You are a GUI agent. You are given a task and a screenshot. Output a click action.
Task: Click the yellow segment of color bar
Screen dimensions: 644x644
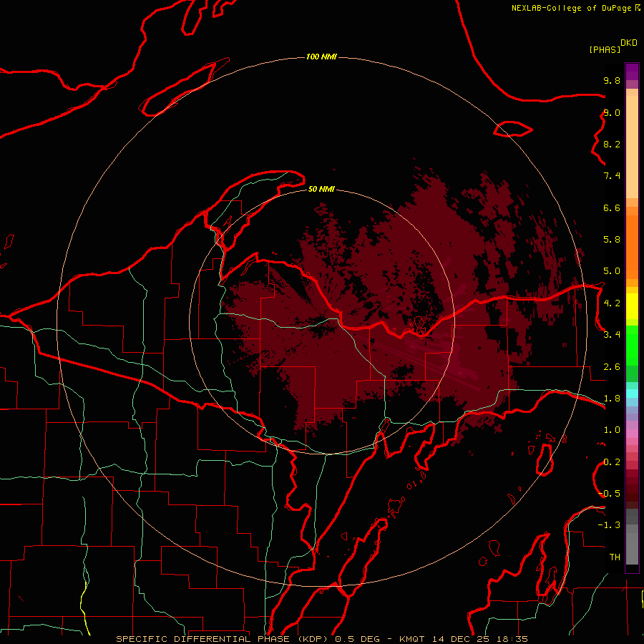(632, 306)
